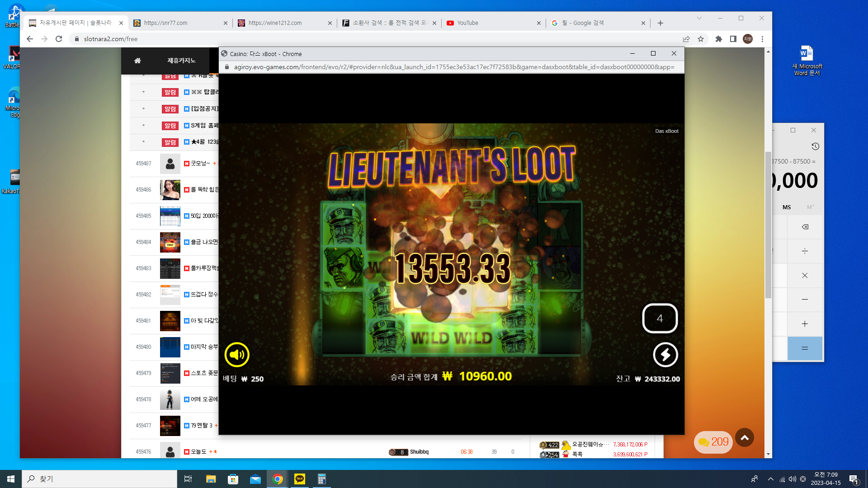Switch to the YouTube tab
Viewport: 868px width, 488px height.
tap(494, 23)
